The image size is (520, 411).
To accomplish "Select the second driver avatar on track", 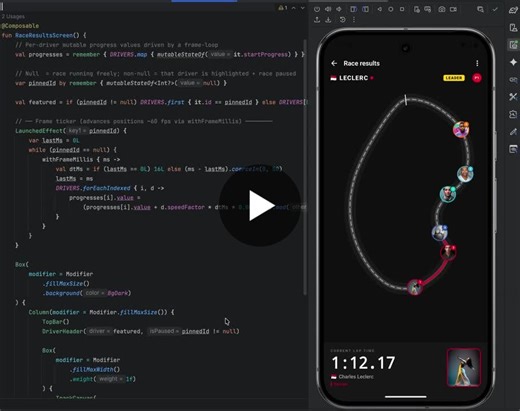I will coord(465,174).
